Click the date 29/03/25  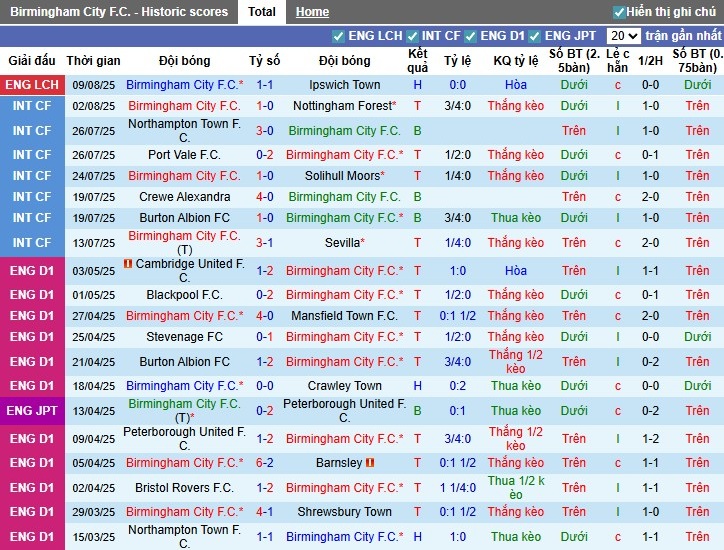click(93, 512)
